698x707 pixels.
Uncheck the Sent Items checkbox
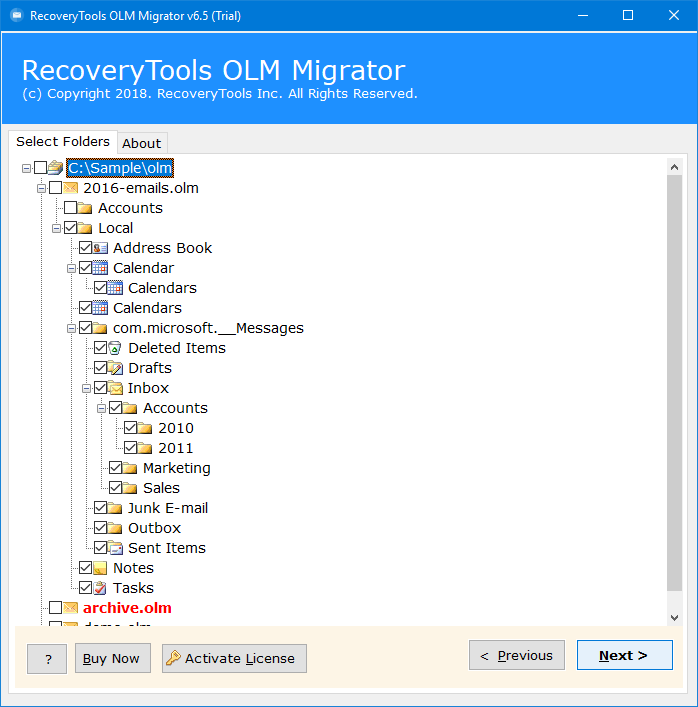[x=100, y=548]
